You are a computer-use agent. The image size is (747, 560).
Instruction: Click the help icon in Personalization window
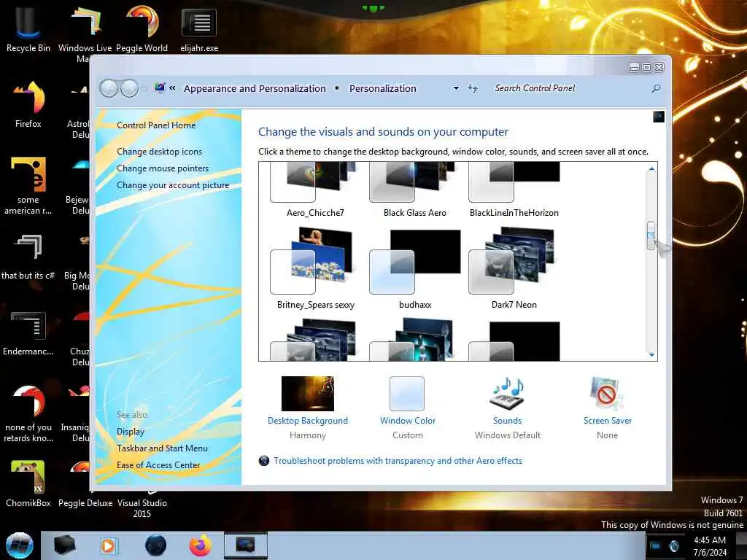(659, 117)
